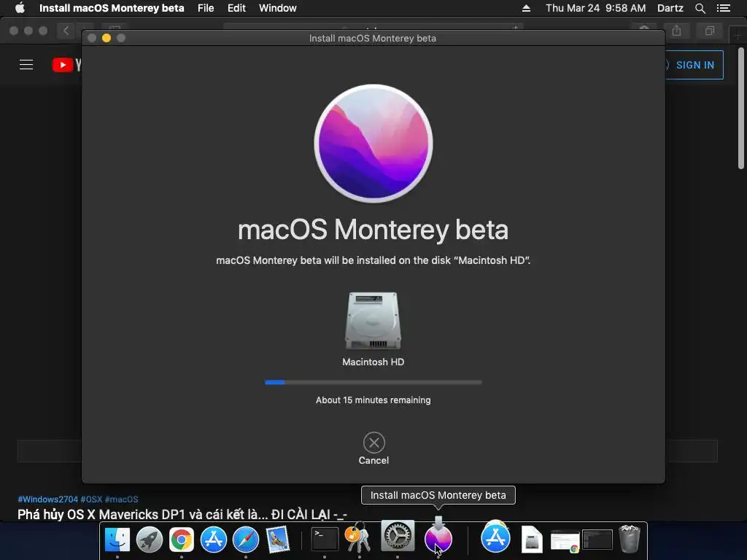The height and width of the screenshot is (560, 747).
Task: Launch Google Chrome from the Dock
Action: (181, 539)
